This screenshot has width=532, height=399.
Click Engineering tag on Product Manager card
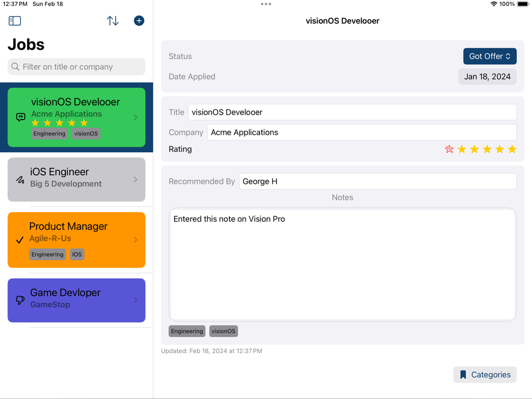click(x=47, y=254)
